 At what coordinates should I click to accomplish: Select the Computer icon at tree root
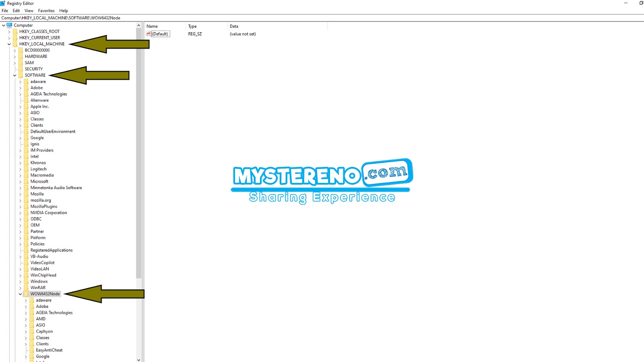coord(9,25)
